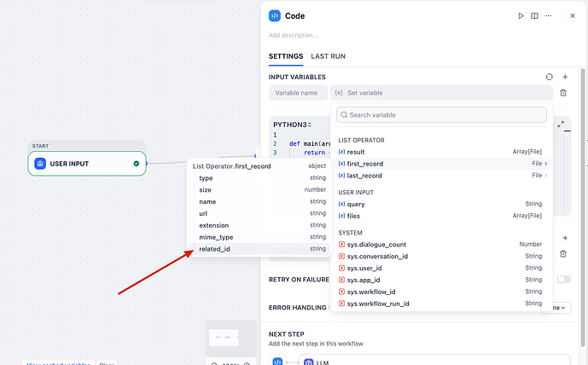Select related_id from first_record fields
Screen dimensions: 588x365
point(215,249)
